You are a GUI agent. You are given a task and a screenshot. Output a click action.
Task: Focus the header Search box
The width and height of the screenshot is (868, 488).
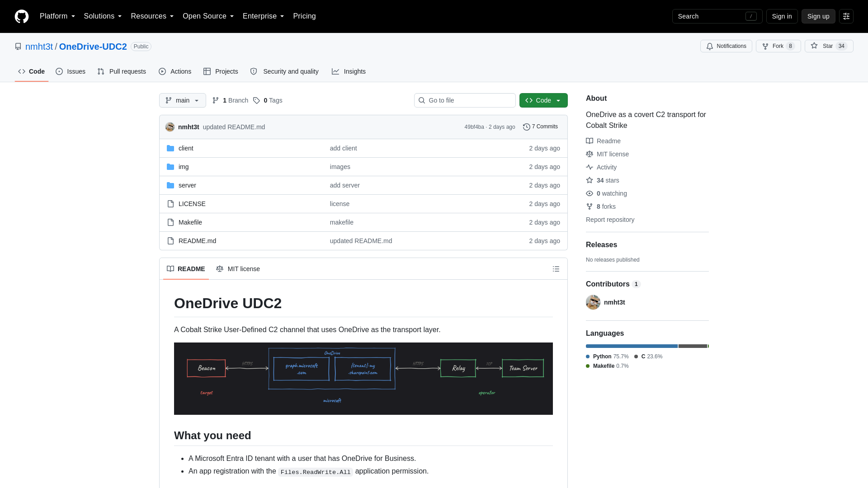tap(717, 16)
